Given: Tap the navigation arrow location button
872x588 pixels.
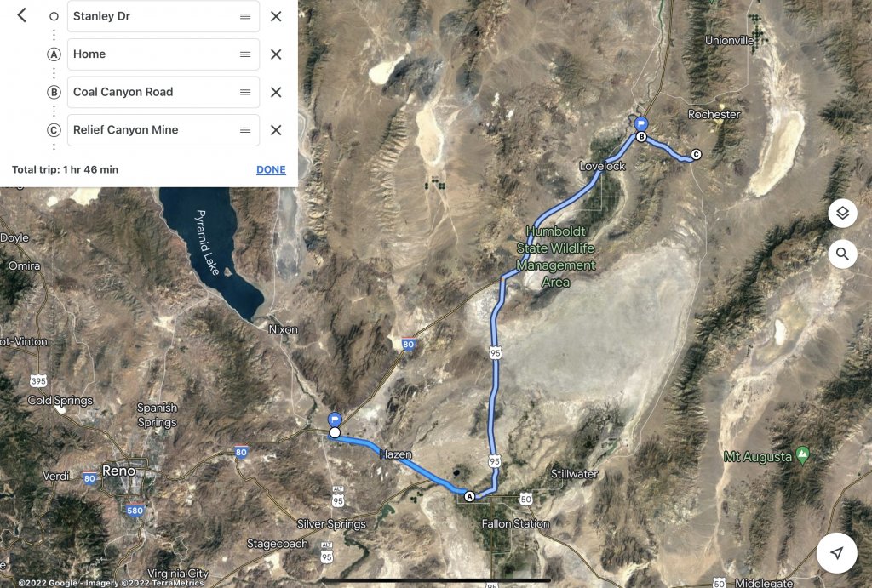Looking at the screenshot, I should pos(836,552).
